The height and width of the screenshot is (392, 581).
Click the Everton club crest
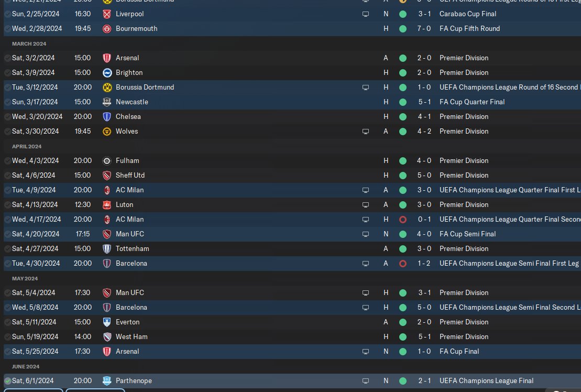click(x=107, y=322)
